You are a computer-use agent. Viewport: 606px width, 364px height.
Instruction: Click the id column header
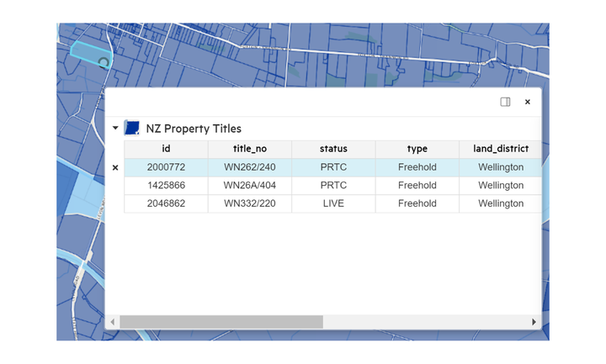coord(166,149)
